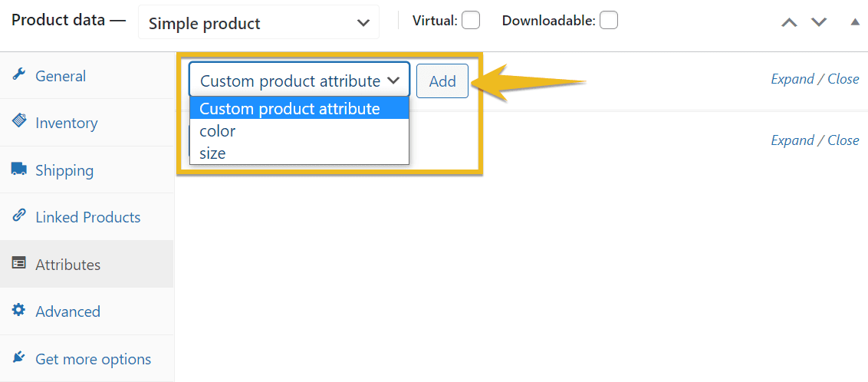The height and width of the screenshot is (382, 868).
Task: Collapse the Custom product attribute dropdown
Action: [300, 81]
